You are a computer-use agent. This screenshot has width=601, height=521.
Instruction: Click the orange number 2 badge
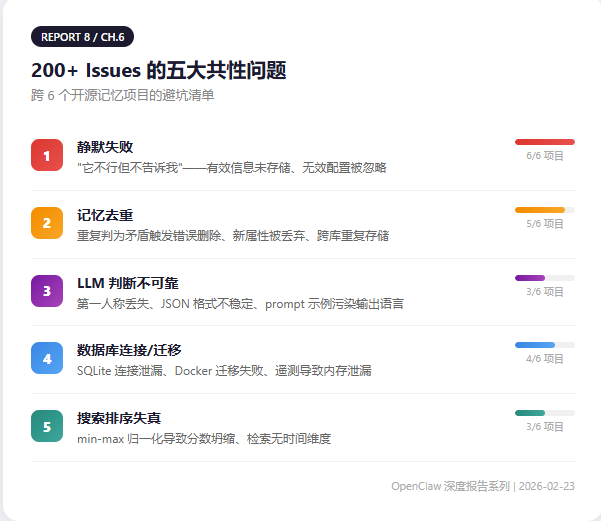[x=47, y=223]
